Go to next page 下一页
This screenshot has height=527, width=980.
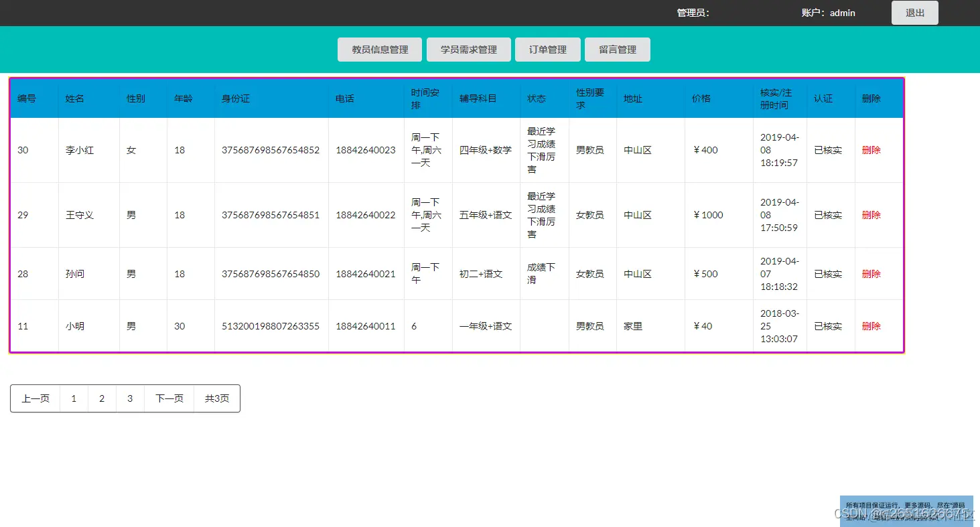coord(169,398)
